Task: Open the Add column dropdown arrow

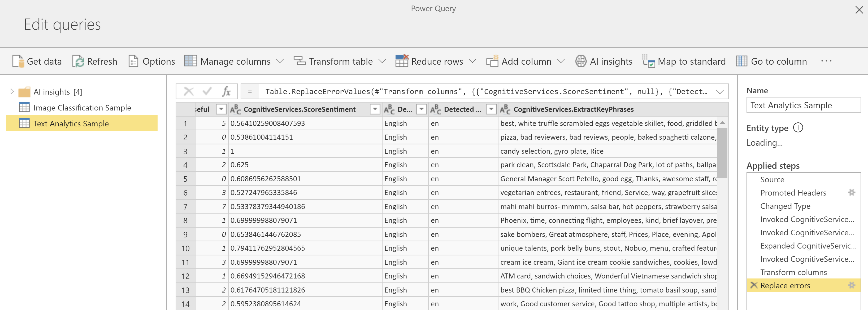Action: tap(561, 61)
